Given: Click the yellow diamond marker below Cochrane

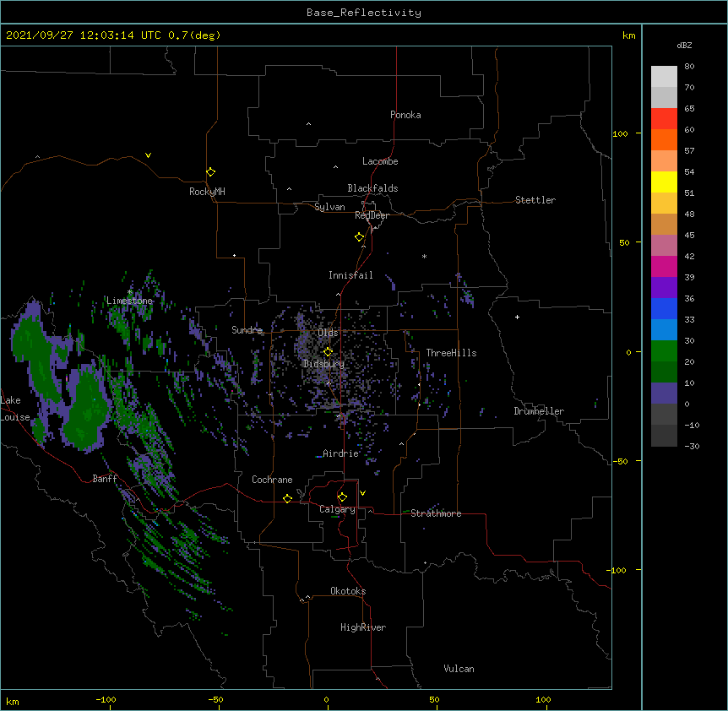Looking at the screenshot, I should (x=287, y=498).
